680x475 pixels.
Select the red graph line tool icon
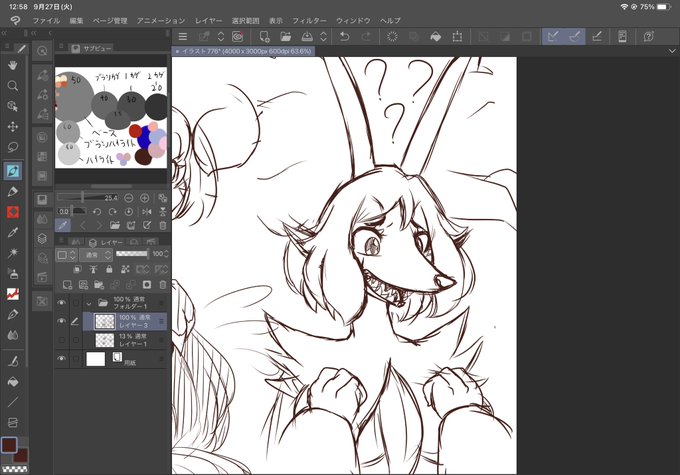click(13, 294)
